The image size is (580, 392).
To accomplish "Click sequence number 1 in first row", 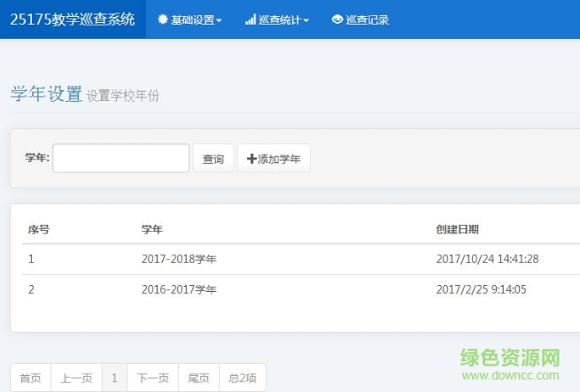I will [31, 259].
